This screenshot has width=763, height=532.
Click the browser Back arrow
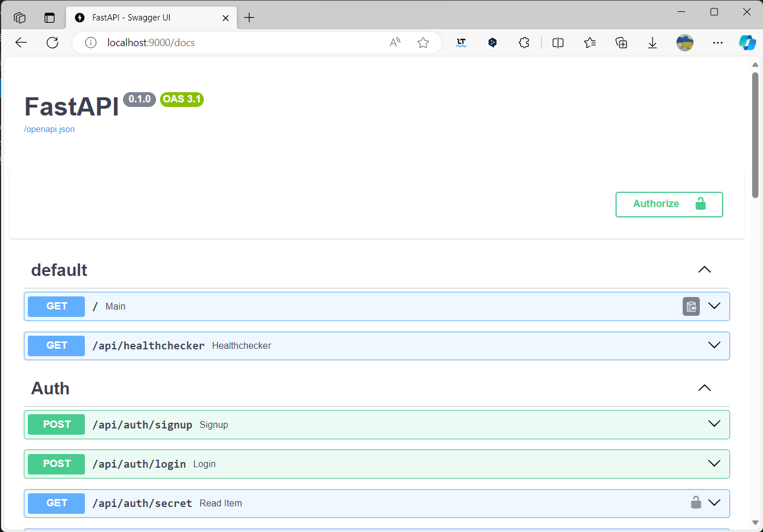[21, 43]
